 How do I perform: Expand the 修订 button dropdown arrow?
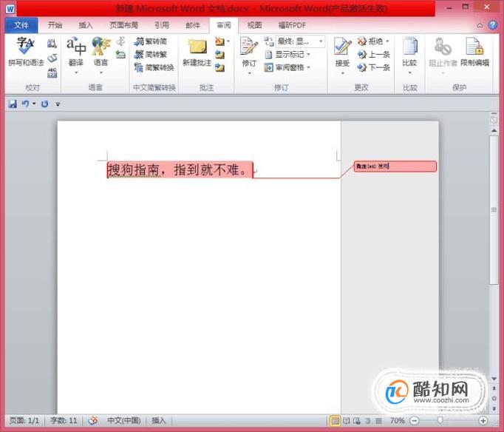click(250, 73)
